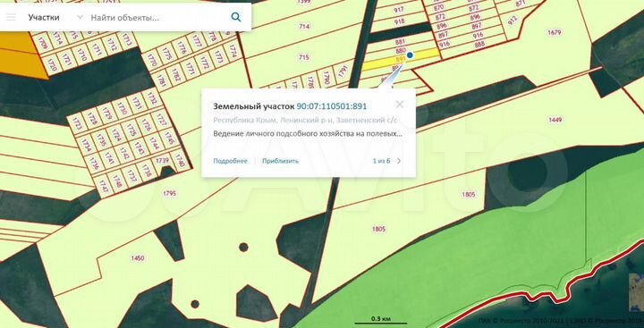Select parcel labeled 1723
644x328 pixels.
[x=77, y=123]
